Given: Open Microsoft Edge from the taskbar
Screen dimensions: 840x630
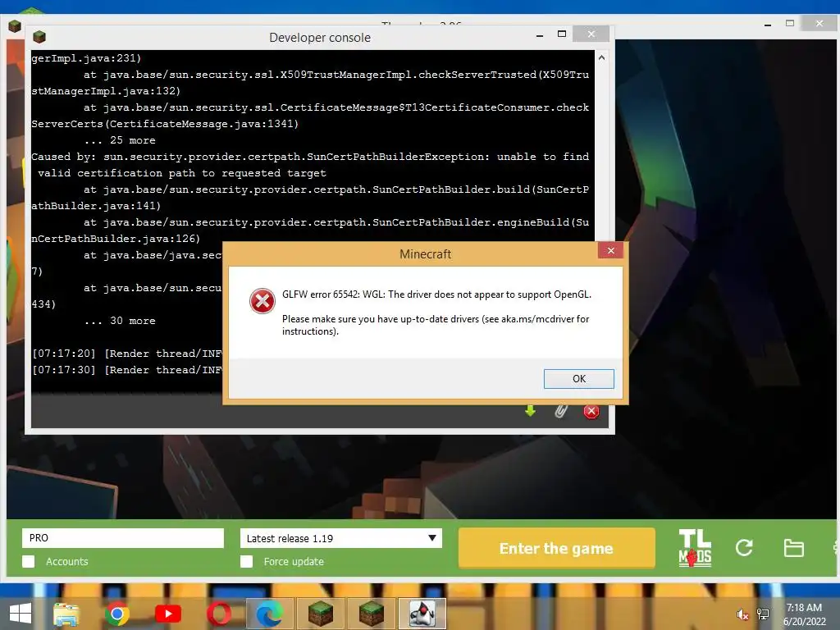Looking at the screenshot, I should [269, 614].
